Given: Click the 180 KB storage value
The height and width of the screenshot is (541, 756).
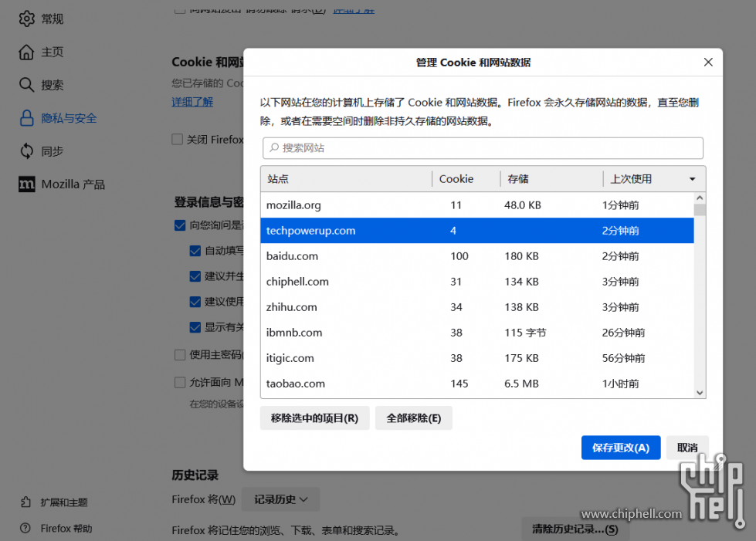Looking at the screenshot, I should (x=521, y=255).
